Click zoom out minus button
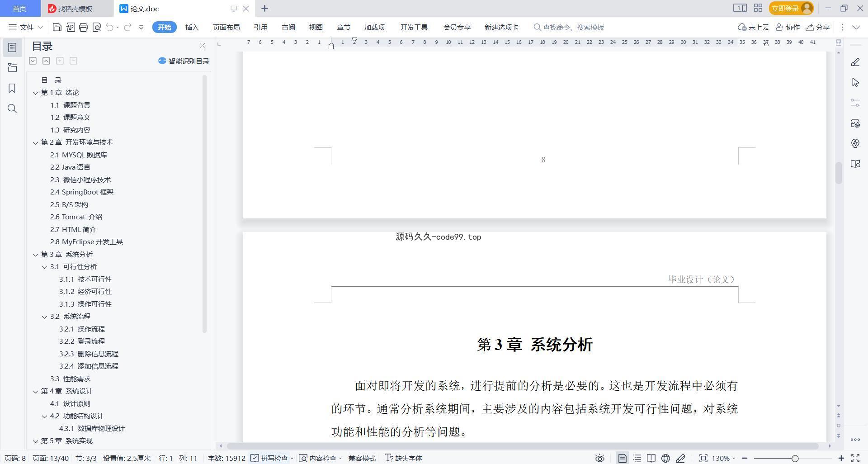 [745, 458]
